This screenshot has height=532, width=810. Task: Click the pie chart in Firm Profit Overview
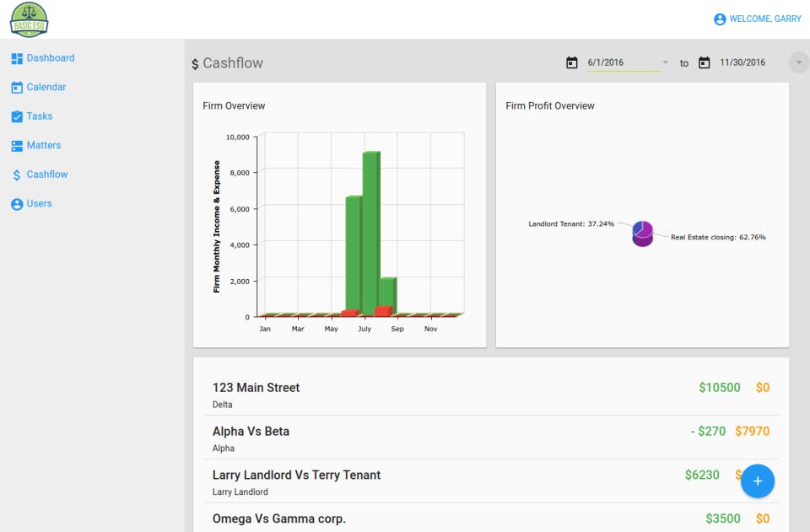click(x=643, y=234)
